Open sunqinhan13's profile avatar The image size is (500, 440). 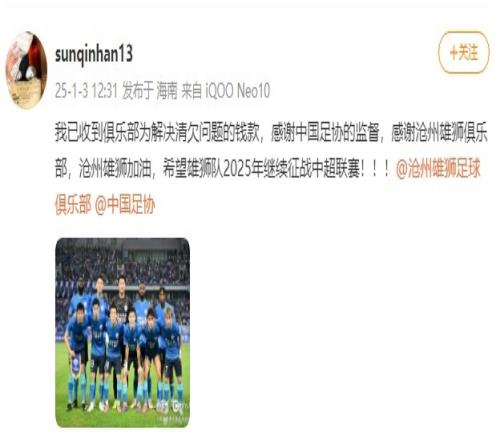click(x=27, y=70)
